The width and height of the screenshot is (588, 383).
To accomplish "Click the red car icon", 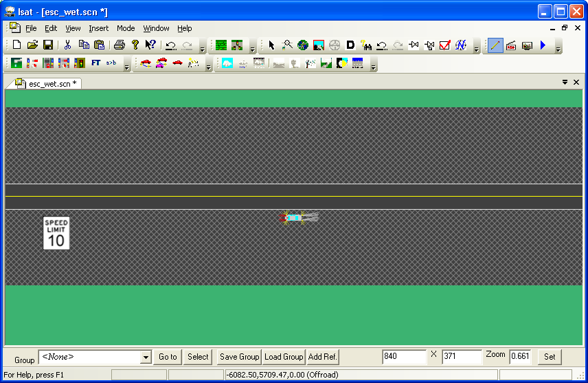I will pos(177,63).
